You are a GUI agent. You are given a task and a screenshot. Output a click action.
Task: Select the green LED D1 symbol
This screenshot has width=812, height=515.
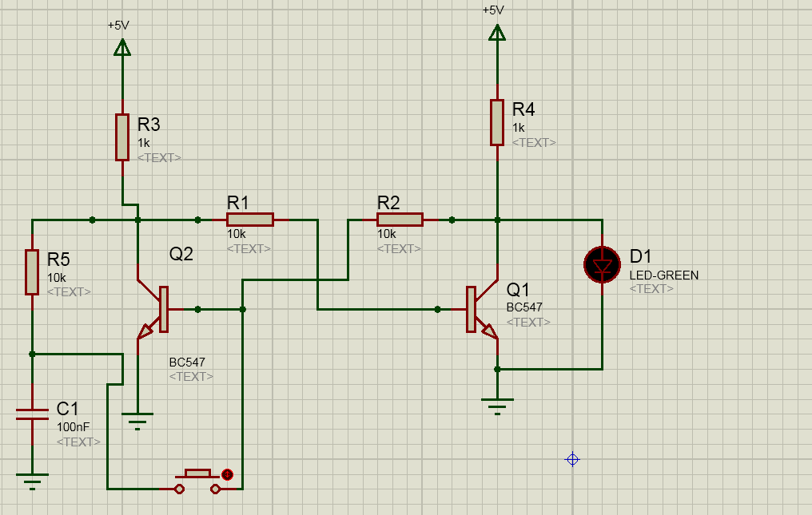[603, 265]
